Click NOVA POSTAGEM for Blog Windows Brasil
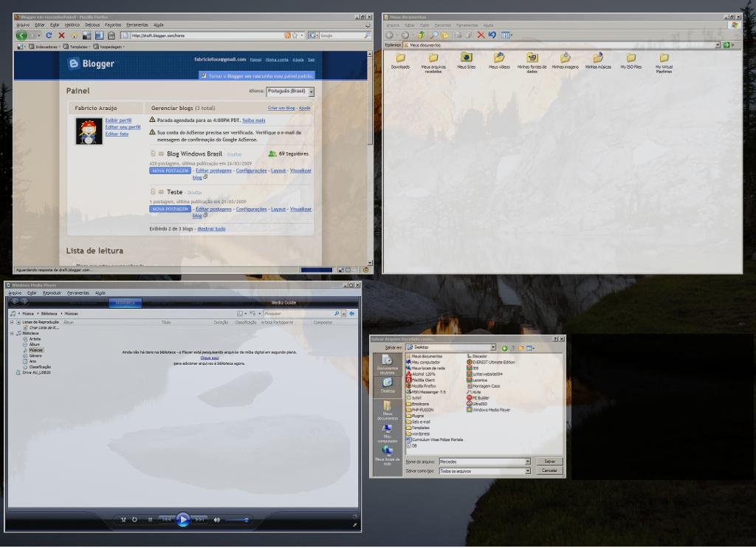This screenshot has height=548, width=756. point(170,171)
